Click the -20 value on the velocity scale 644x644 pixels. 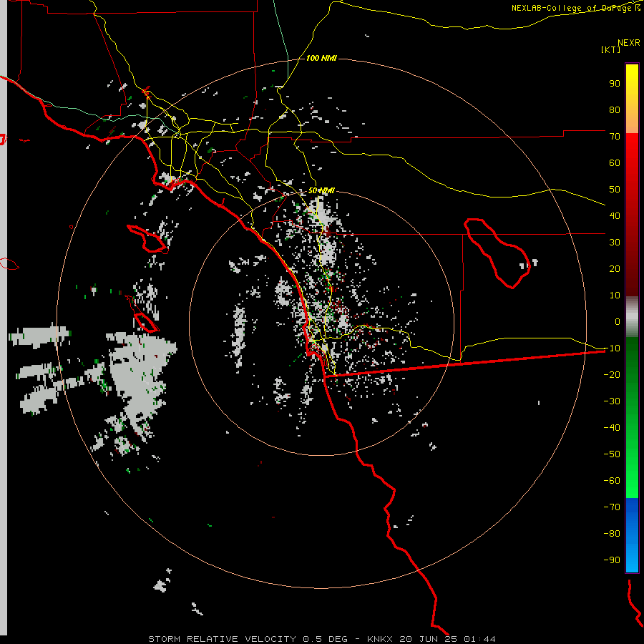(612, 374)
